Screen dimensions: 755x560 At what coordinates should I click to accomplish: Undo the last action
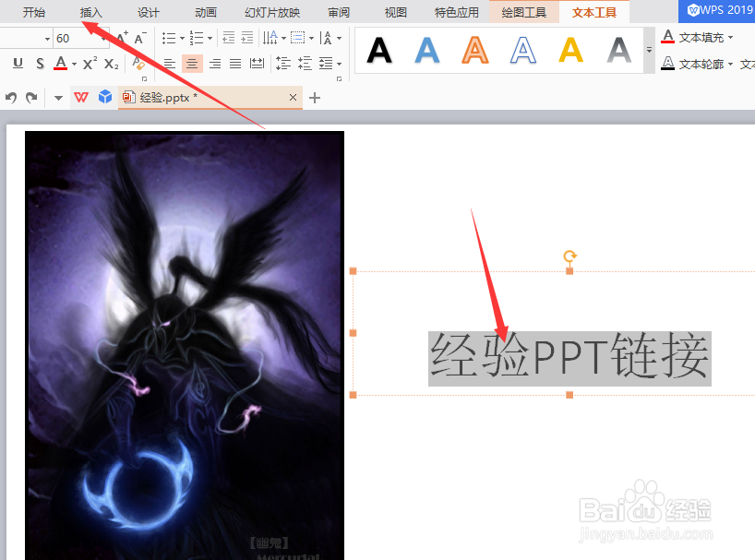[x=11, y=98]
